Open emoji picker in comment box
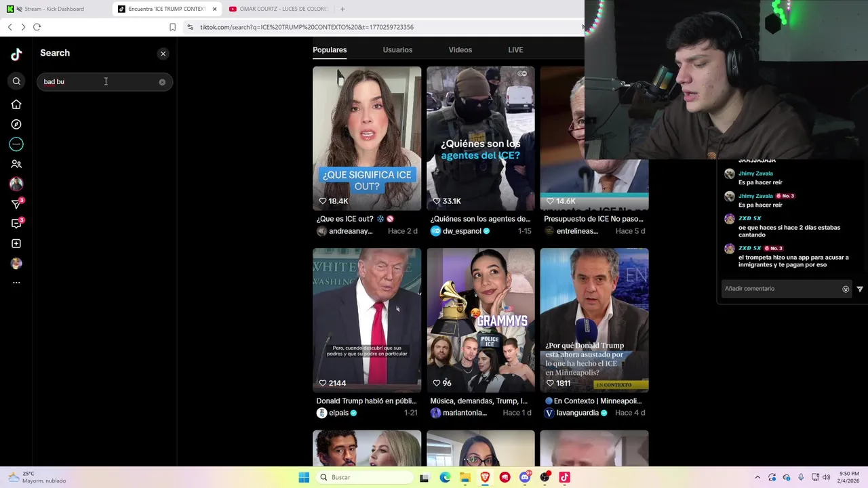The image size is (868, 488). pyautogui.click(x=846, y=289)
